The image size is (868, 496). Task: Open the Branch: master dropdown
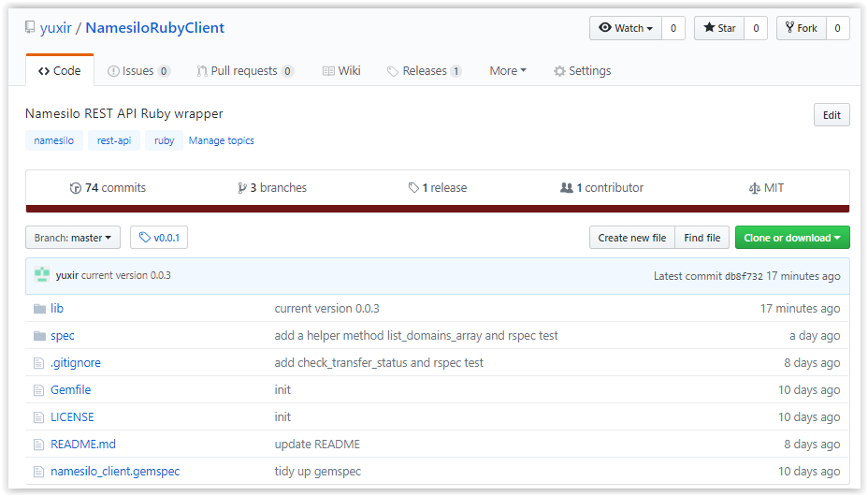coord(73,238)
